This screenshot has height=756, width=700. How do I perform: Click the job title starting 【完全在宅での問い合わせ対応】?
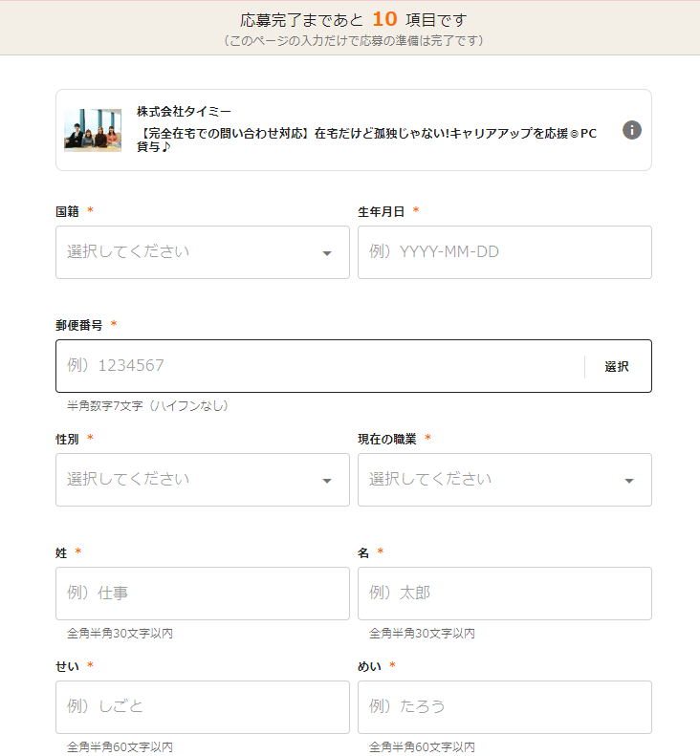click(x=366, y=140)
